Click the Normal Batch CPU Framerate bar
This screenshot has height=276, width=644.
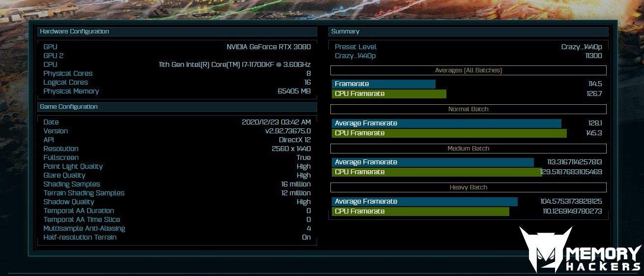449,133
